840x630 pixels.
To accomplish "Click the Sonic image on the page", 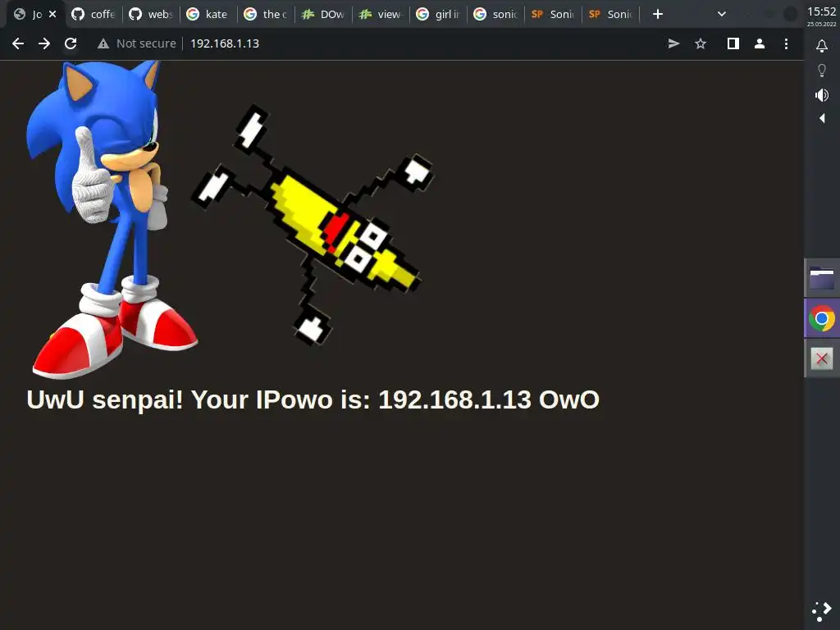I will point(112,220).
